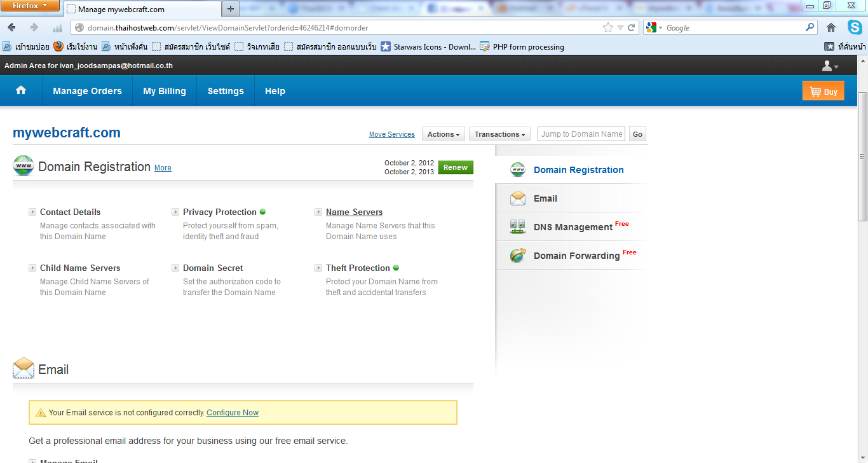
Task: Select DNS Management in the side panel
Action: click(572, 227)
